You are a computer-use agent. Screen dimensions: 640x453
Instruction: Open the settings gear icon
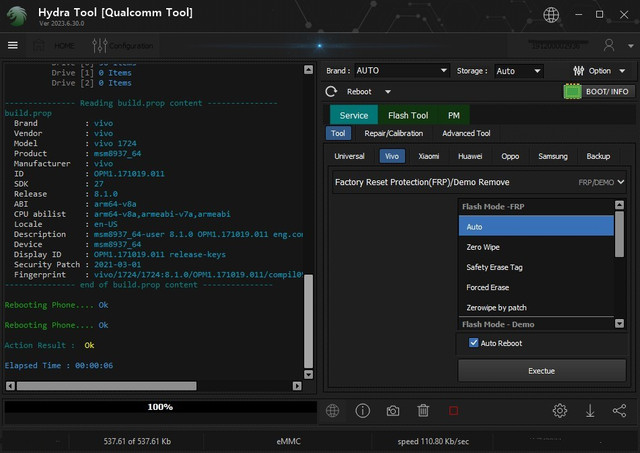click(560, 411)
